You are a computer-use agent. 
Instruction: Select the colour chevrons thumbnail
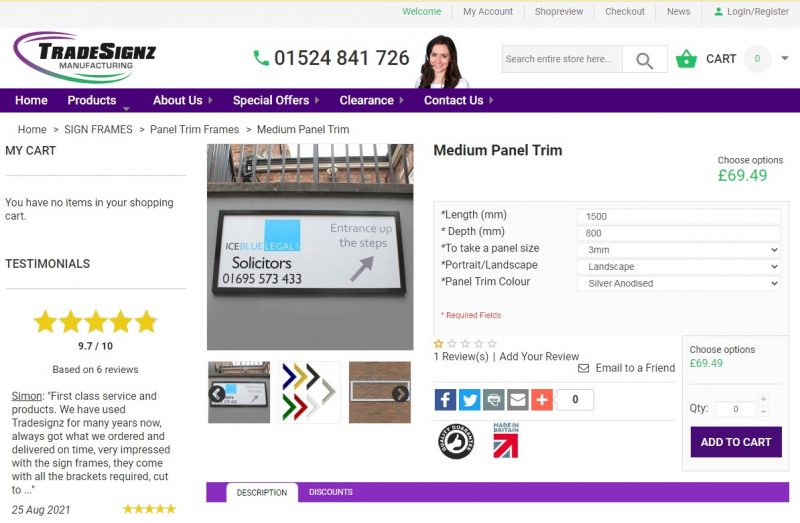click(x=309, y=392)
